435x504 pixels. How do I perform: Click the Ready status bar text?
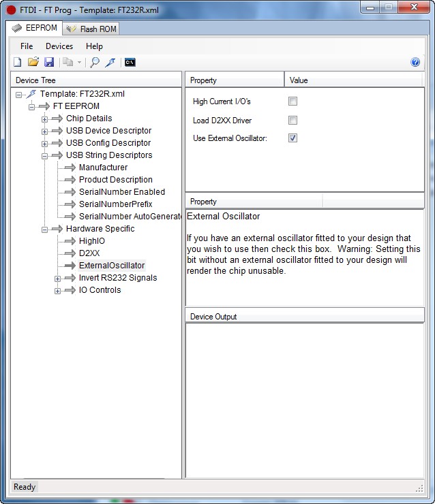pos(25,487)
